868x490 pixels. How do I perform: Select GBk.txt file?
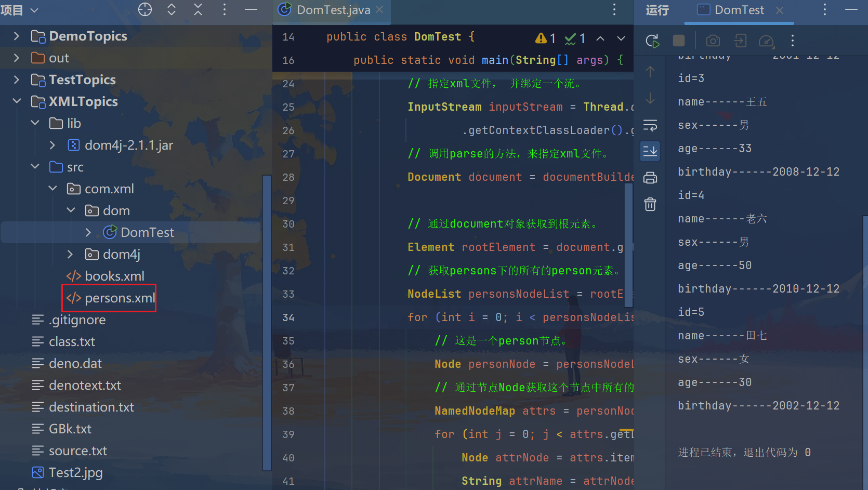(61, 429)
